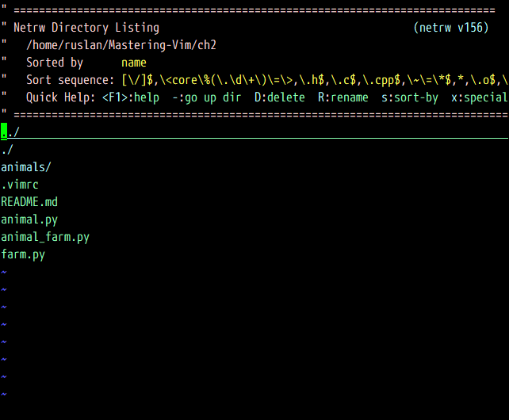
Task: Click the D:delete quick help hint
Action: (279, 97)
